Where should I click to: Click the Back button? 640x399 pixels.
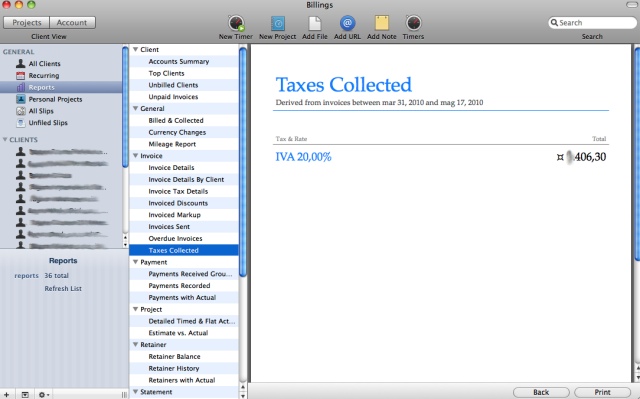(541, 392)
